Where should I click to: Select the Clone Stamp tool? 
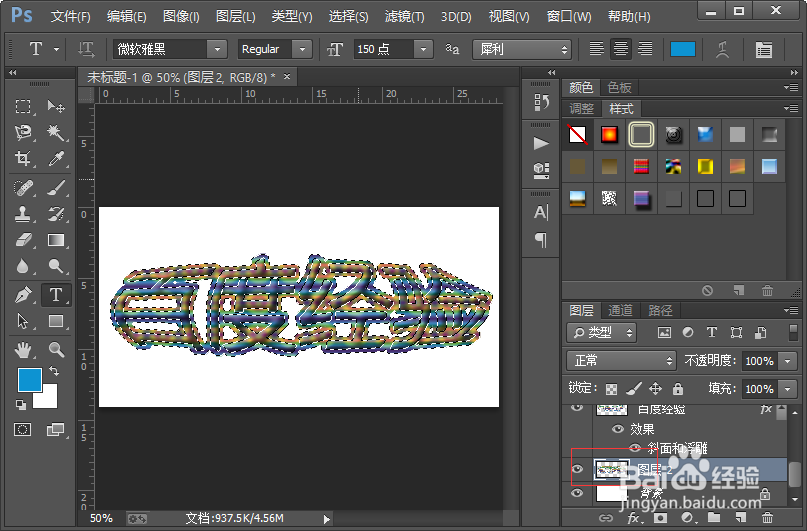[x=23, y=214]
